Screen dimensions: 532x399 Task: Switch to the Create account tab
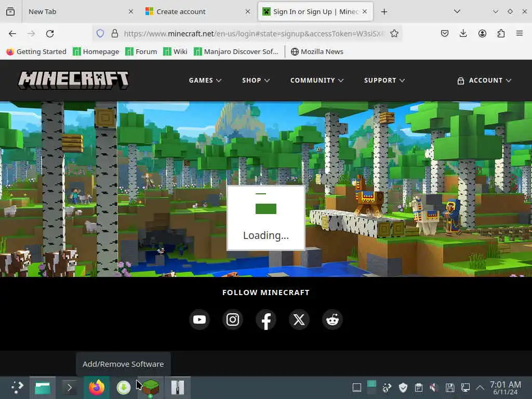click(x=197, y=11)
